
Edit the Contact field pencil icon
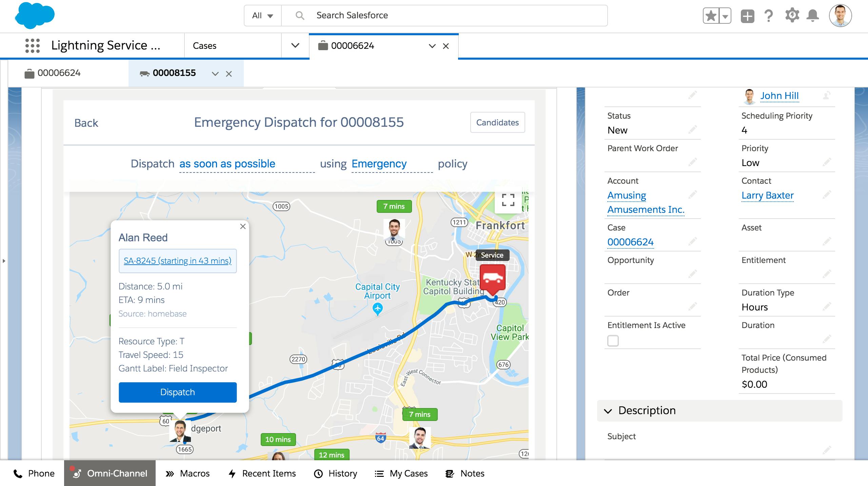pyautogui.click(x=827, y=195)
